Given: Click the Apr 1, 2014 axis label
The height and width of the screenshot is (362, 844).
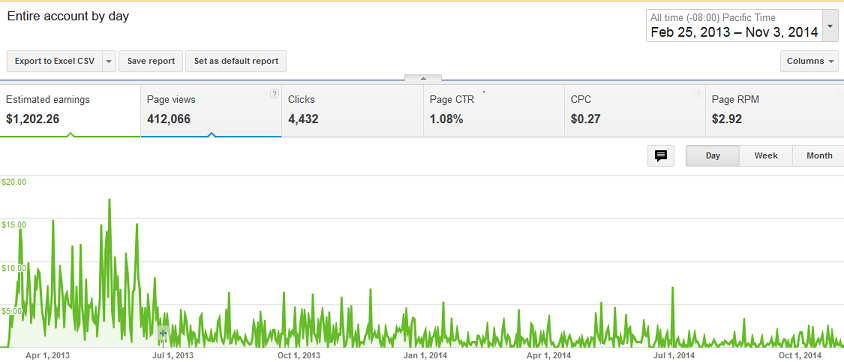Looking at the screenshot, I should click(548, 356).
